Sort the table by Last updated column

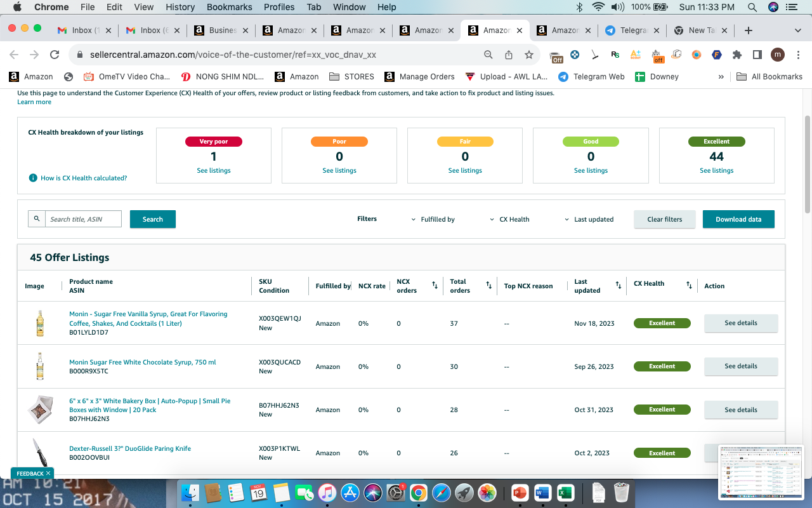[619, 286]
